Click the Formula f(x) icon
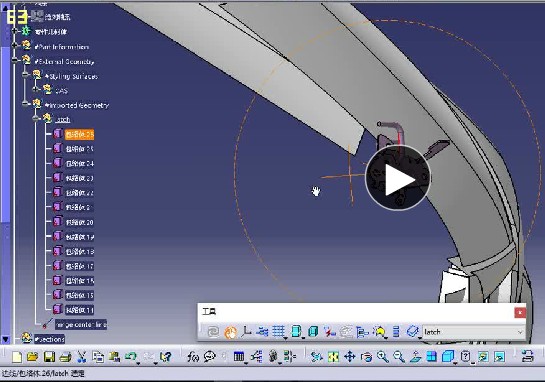This screenshot has width=545, height=382. [193, 357]
